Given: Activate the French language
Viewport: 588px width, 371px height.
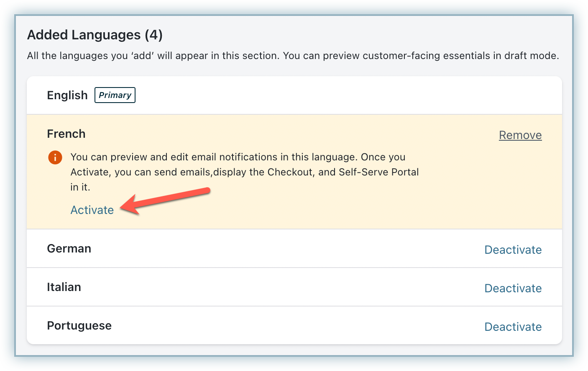Looking at the screenshot, I should (x=92, y=210).
